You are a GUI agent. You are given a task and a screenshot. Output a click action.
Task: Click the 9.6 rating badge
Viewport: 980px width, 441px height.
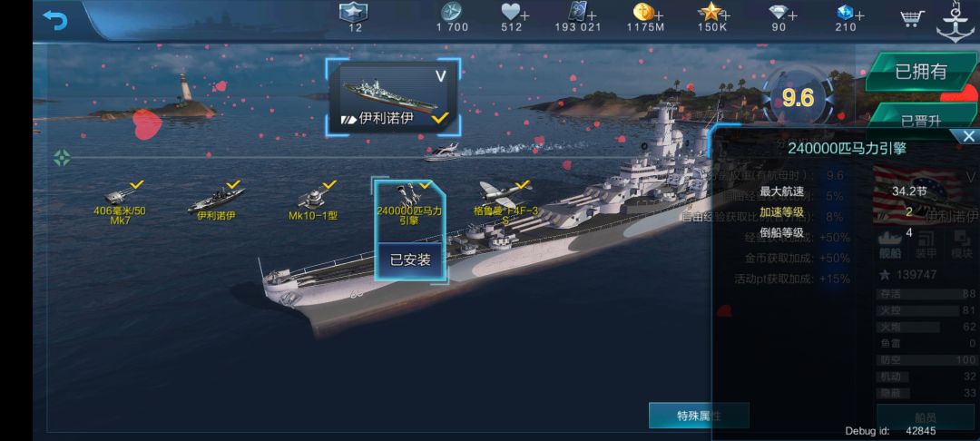(x=799, y=99)
